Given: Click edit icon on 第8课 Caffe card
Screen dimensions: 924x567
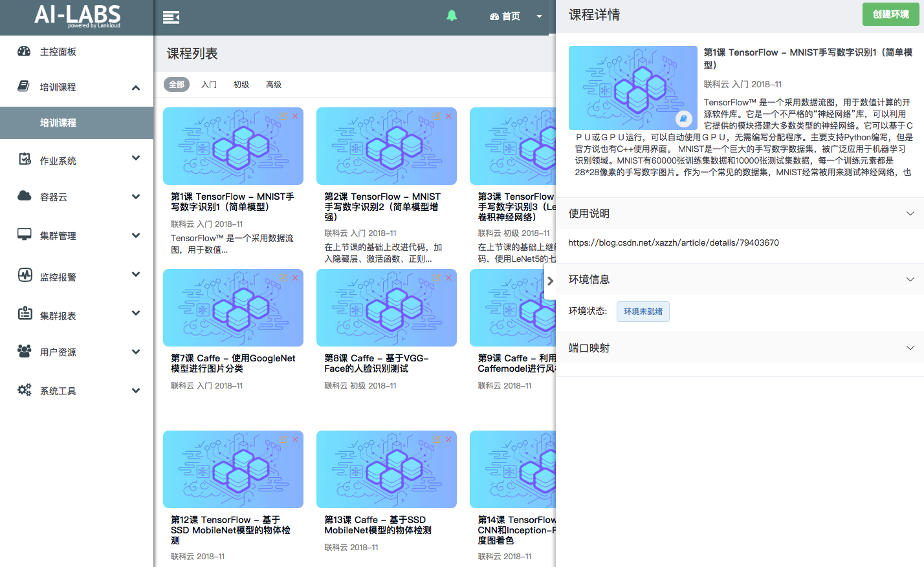Looking at the screenshot, I should pos(436,278).
